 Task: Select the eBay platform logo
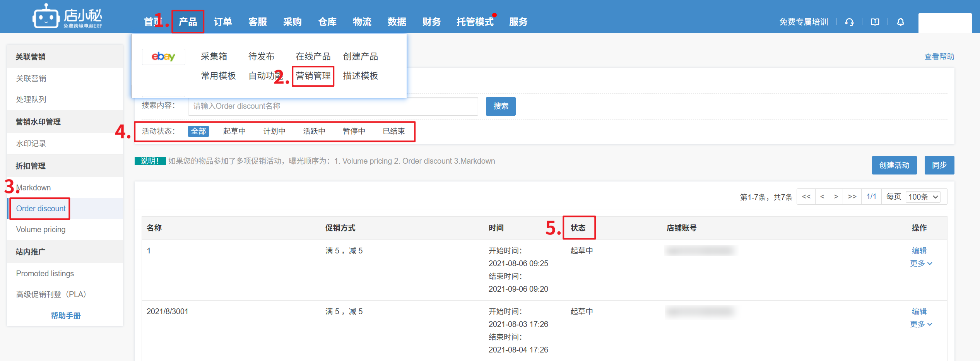point(163,56)
